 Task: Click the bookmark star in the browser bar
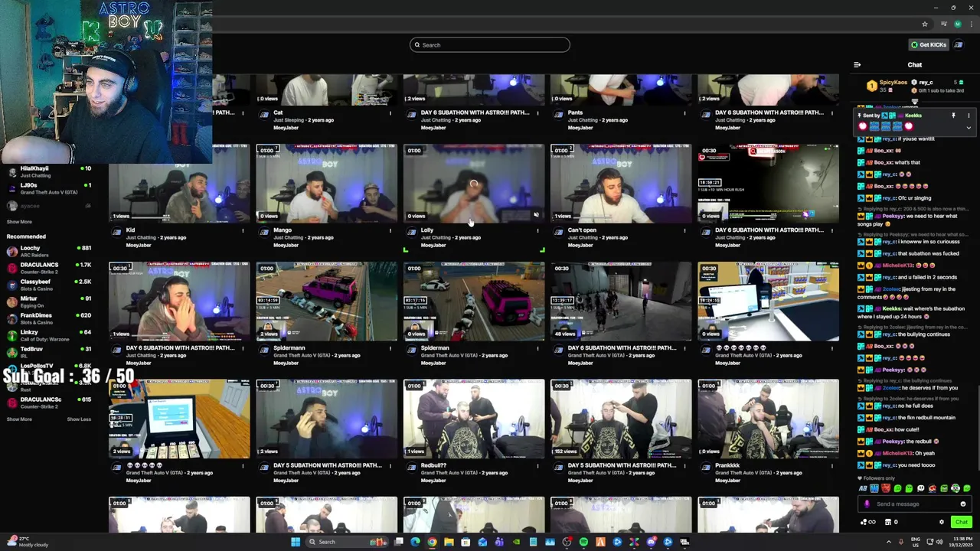pos(925,24)
